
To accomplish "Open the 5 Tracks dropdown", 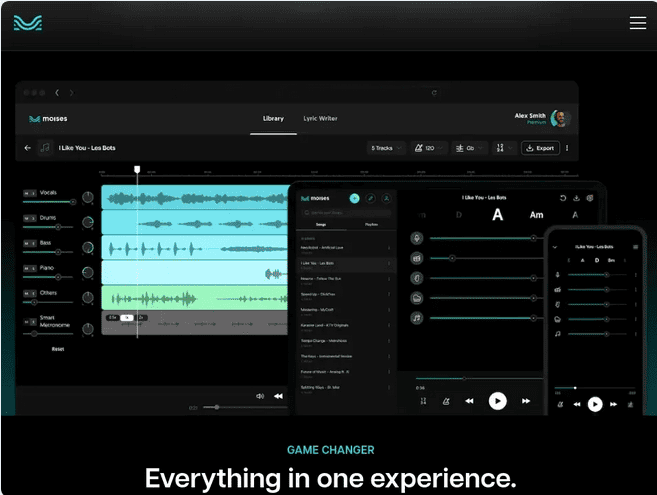I will pos(386,148).
